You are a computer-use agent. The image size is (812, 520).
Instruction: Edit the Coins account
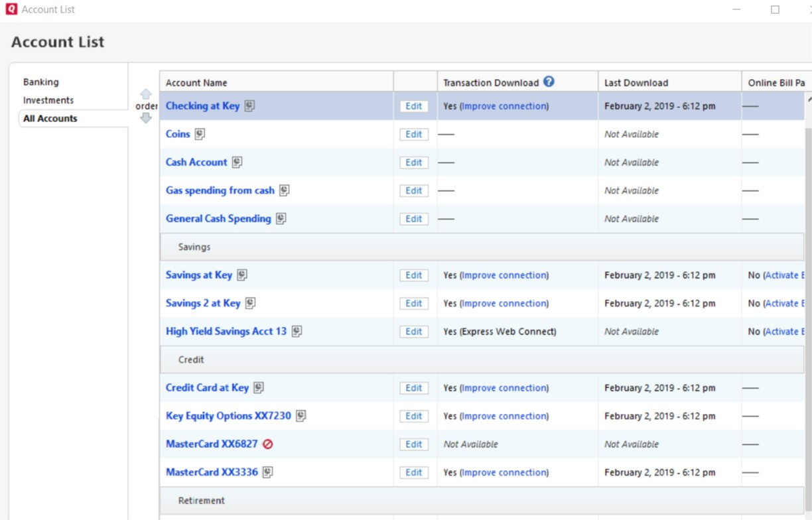coord(414,134)
